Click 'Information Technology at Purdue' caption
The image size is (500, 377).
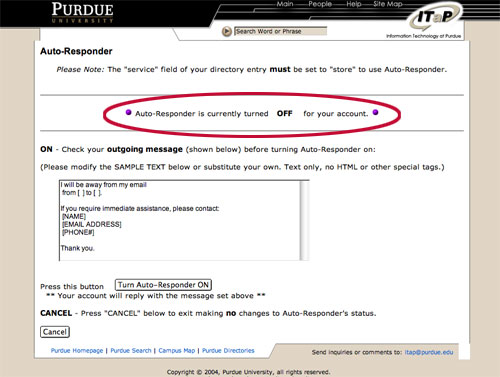(x=423, y=36)
